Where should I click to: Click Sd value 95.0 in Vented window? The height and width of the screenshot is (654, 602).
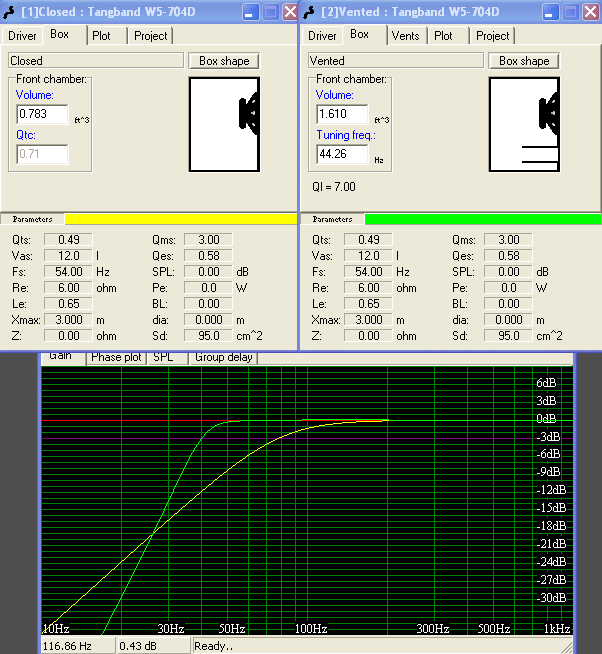pos(508,336)
